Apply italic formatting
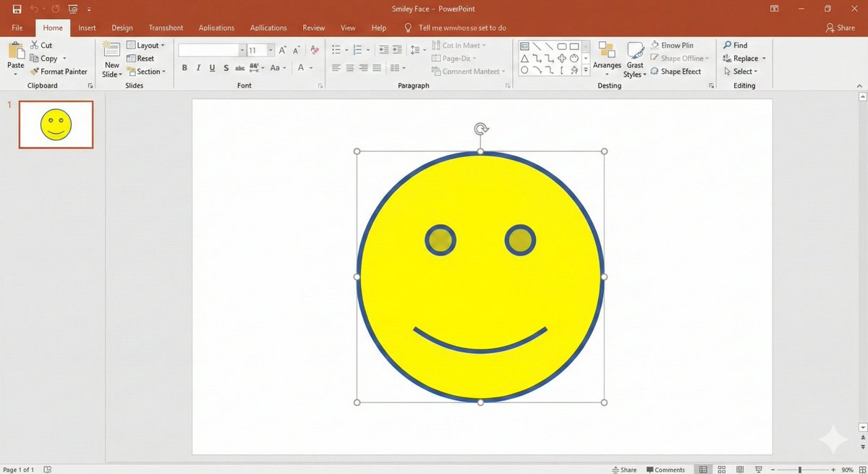 pyautogui.click(x=198, y=67)
